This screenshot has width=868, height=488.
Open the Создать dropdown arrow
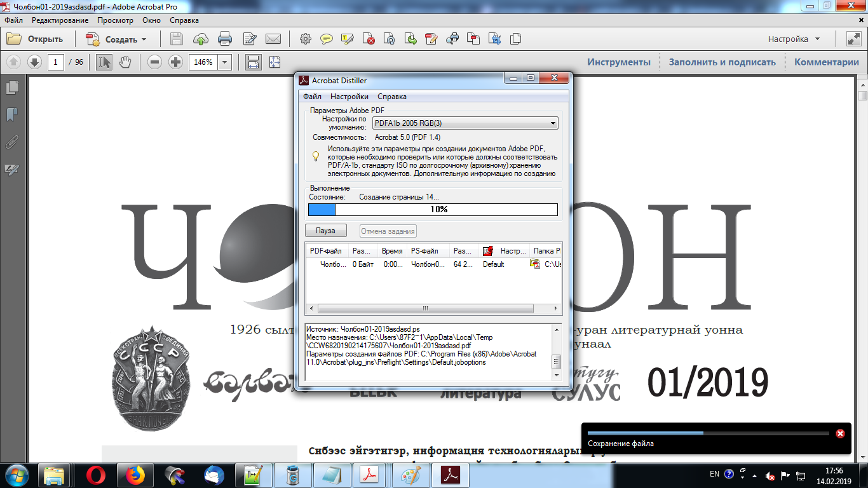coord(144,39)
